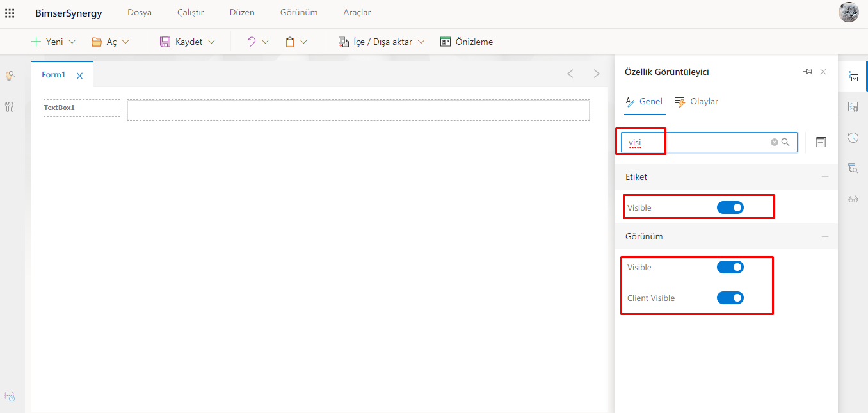Screen dimensions: 868x413
Task: Open the history icon in right sidebar
Action: pos(853,138)
